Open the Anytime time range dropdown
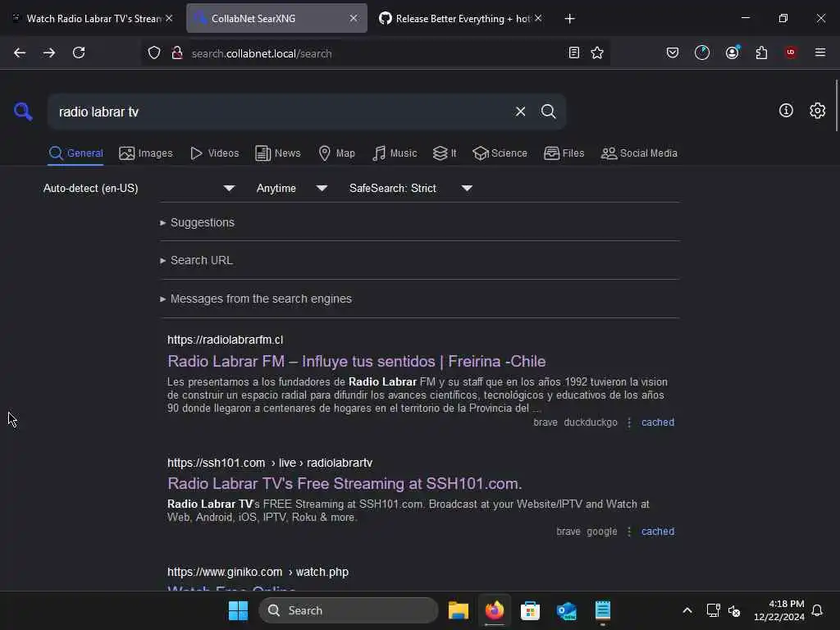The image size is (840, 630). point(291,189)
